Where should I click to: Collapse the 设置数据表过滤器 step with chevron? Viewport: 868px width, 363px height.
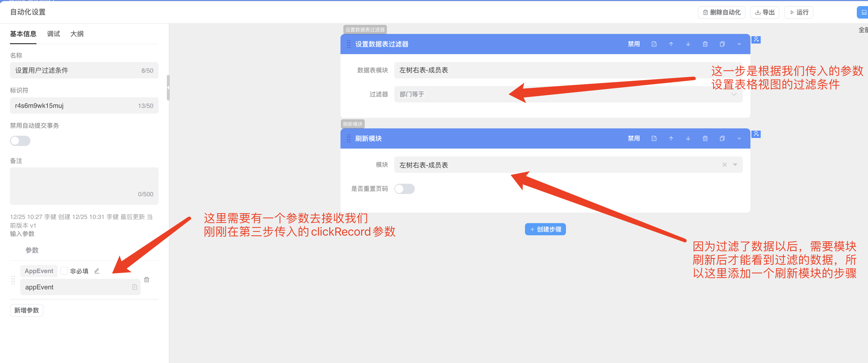739,44
